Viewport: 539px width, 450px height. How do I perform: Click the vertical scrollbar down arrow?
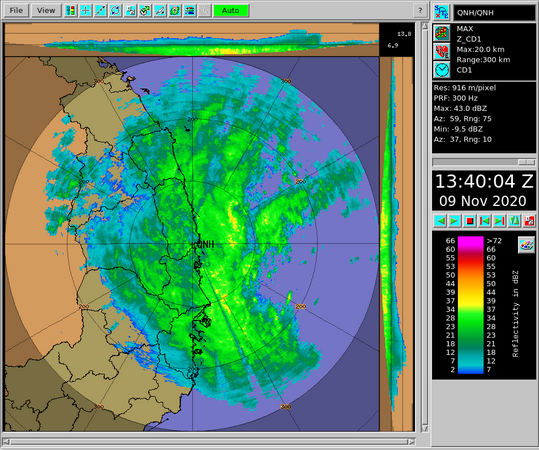tap(425, 428)
